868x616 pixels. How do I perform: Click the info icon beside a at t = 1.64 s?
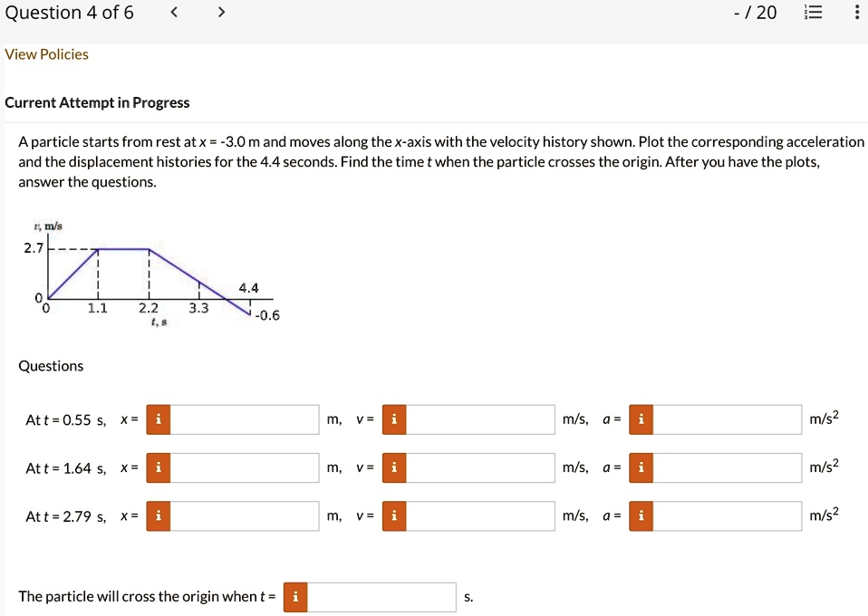[641, 467]
